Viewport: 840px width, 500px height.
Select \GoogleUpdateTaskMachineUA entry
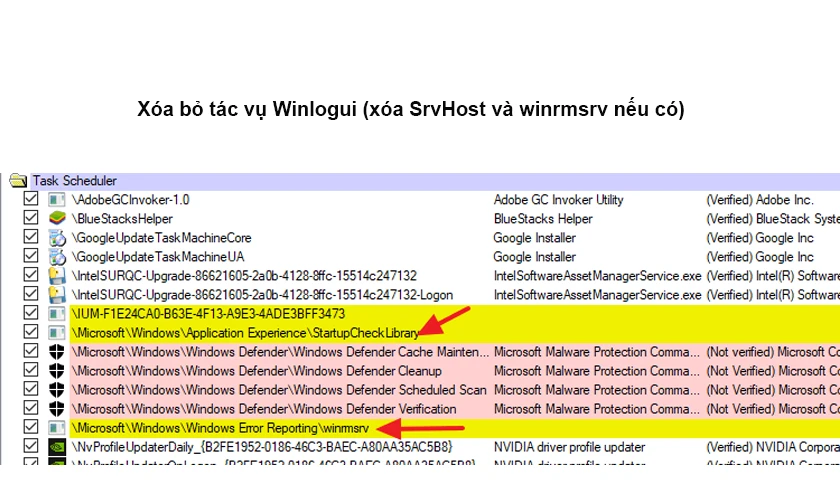click(x=158, y=257)
